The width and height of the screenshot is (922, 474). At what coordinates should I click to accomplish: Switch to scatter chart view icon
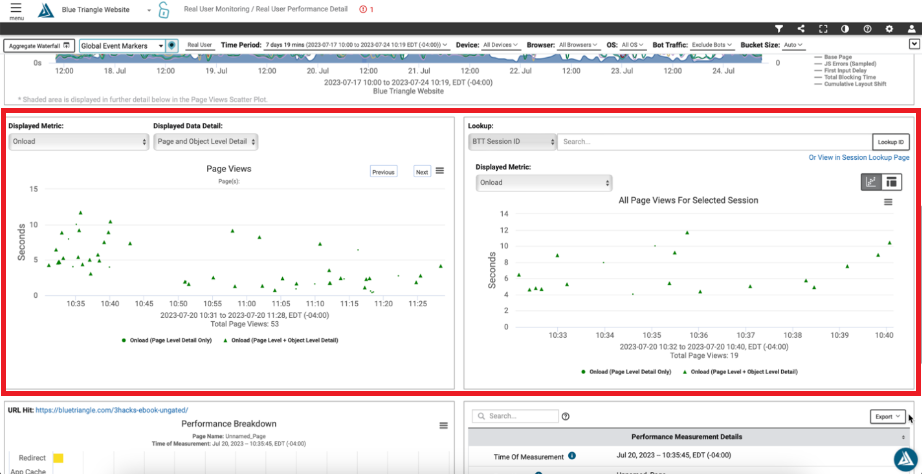(871, 182)
